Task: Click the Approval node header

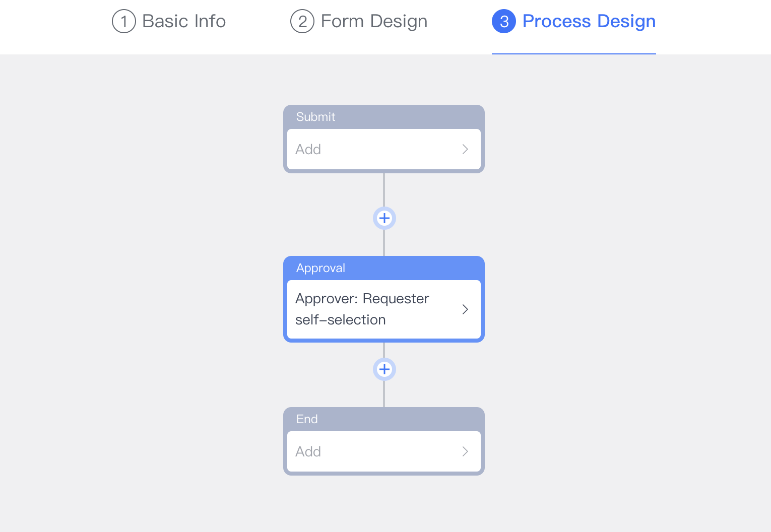Action: click(x=384, y=268)
